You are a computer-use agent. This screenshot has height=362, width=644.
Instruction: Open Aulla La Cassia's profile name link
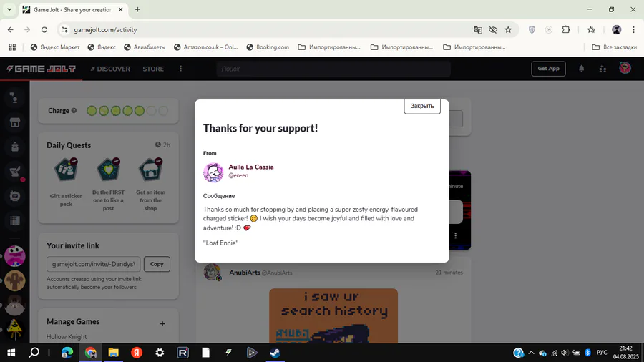(251, 167)
